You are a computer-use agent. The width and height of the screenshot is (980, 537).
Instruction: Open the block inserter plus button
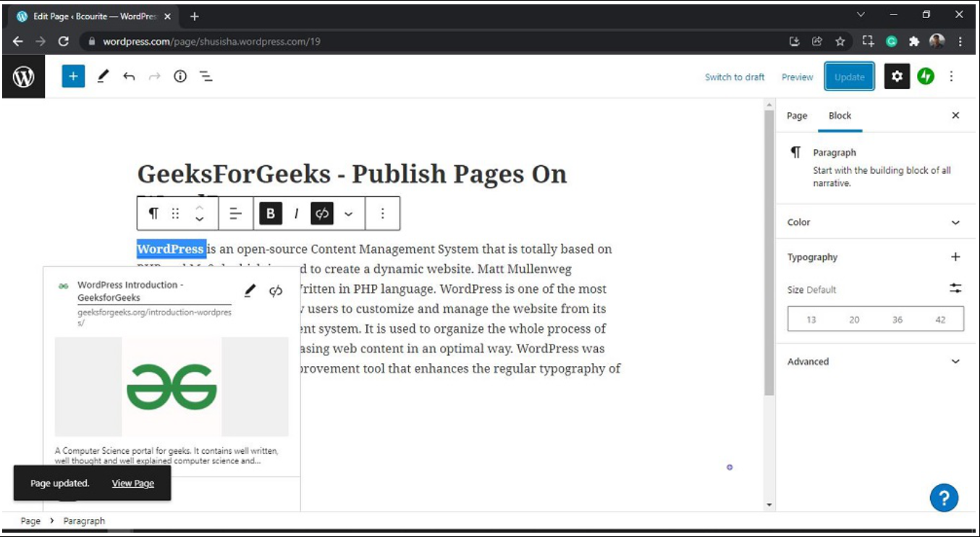(73, 76)
